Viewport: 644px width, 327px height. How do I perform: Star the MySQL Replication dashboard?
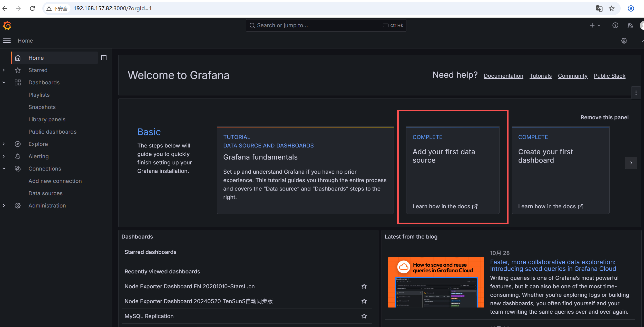click(364, 316)
